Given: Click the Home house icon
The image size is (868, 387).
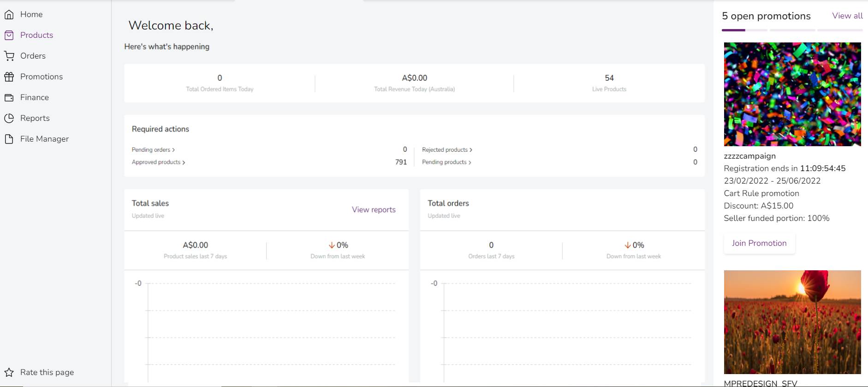Looking at the screenshot, I should tap(9, 15).
